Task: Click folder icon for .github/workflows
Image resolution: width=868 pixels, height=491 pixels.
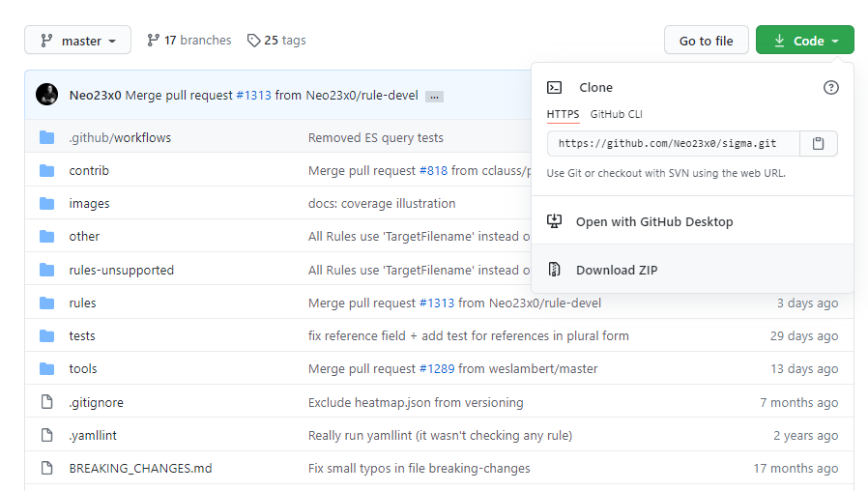Action: [47, 137]
